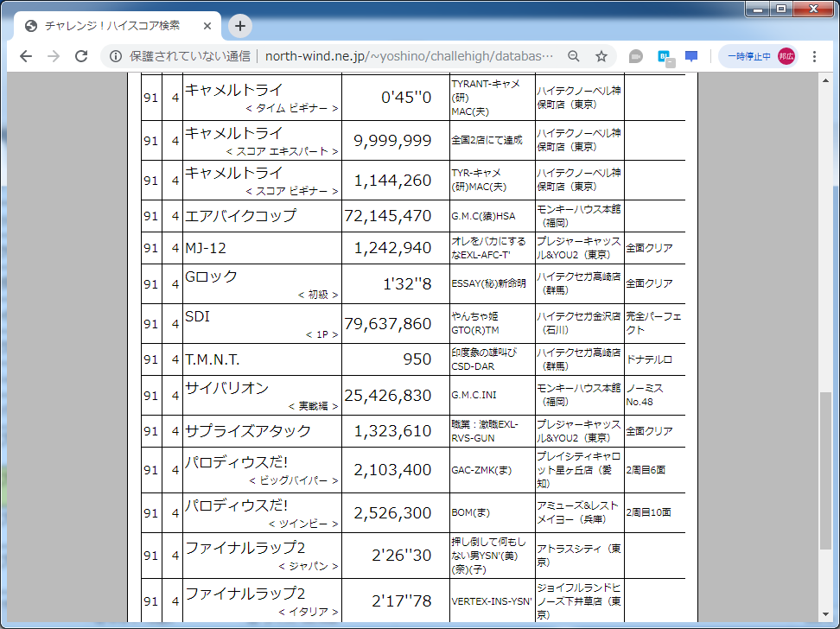Navigate back using the back arrow
This screenshot has height=629, width=840.
tap(26, 55)
